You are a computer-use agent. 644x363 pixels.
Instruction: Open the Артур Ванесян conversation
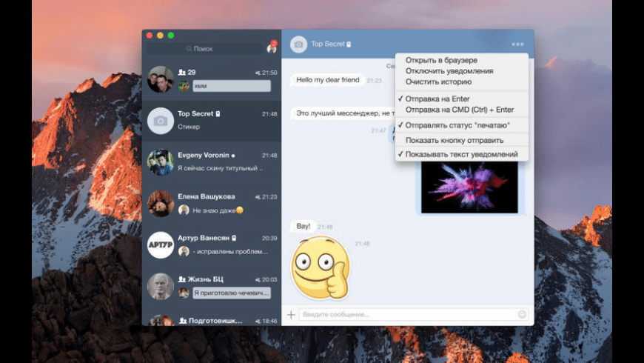(212, 245)
